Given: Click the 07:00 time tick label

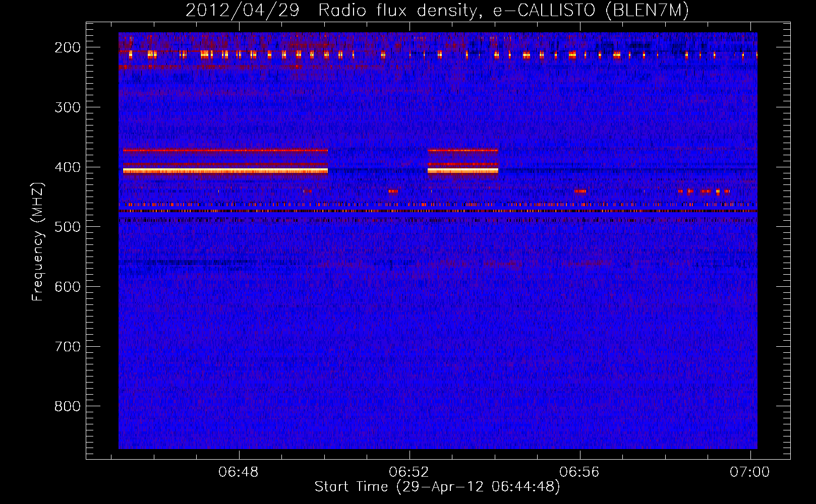Looking at the screenshot, I should (x=750, y=472).
